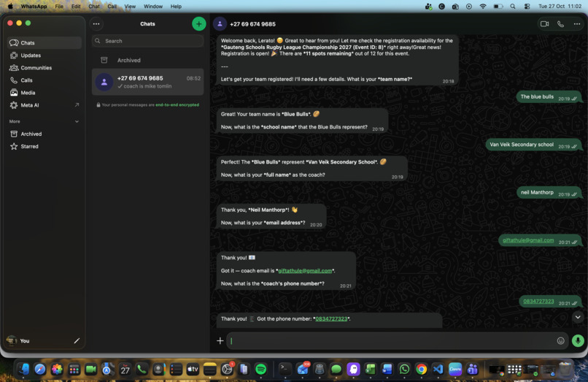588x382 pixels.
Task: Open the Chat menu
Action: [94, 7]
